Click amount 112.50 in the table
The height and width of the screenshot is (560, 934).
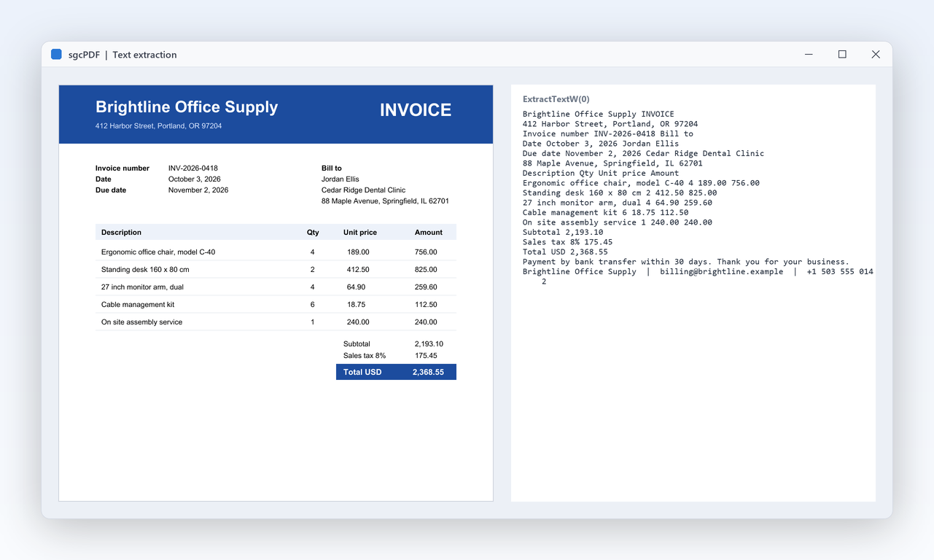click(426, 305)
